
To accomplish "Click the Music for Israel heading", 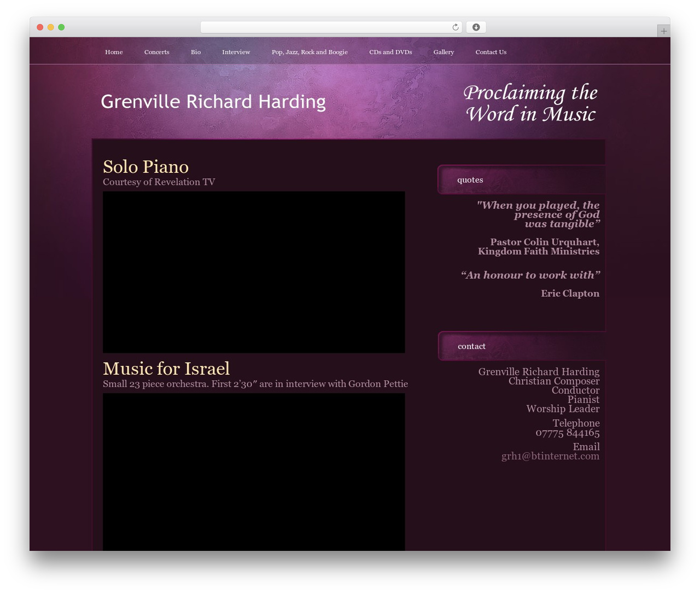I will coord(166,368).
